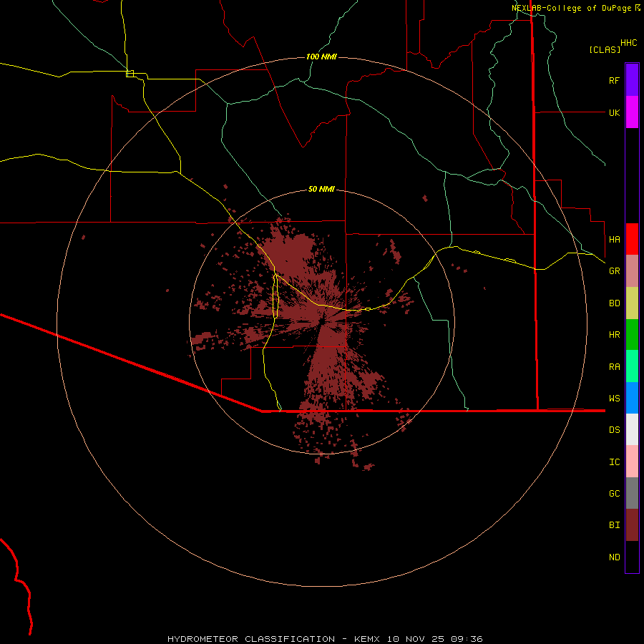This screenshot has width=644, height=644.
Task: Click the ND black legend swatch
Action: [x=632, y=557]
